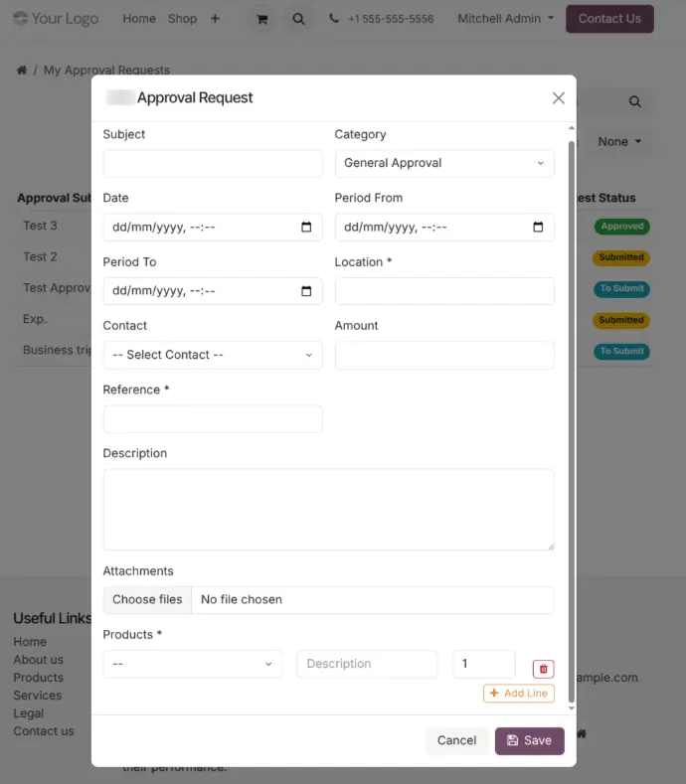
Task: Click the shopping cart icon
Action: coord(261,19)
